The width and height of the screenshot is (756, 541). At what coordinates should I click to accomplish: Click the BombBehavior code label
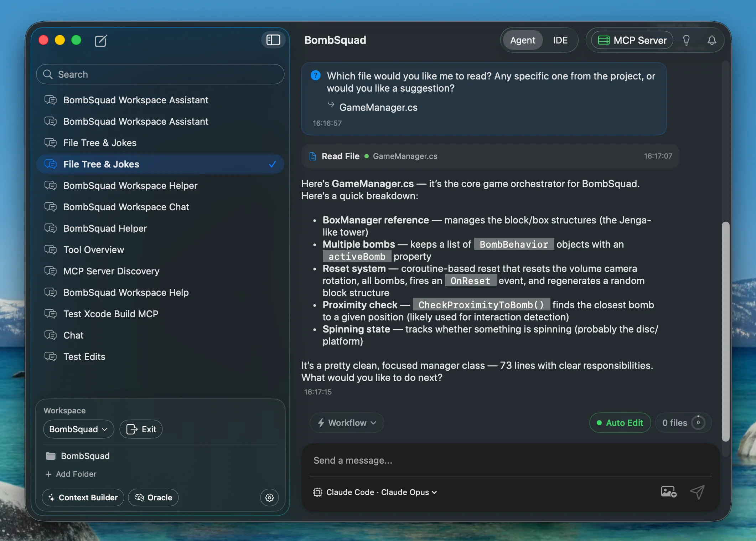coord(514,244)
